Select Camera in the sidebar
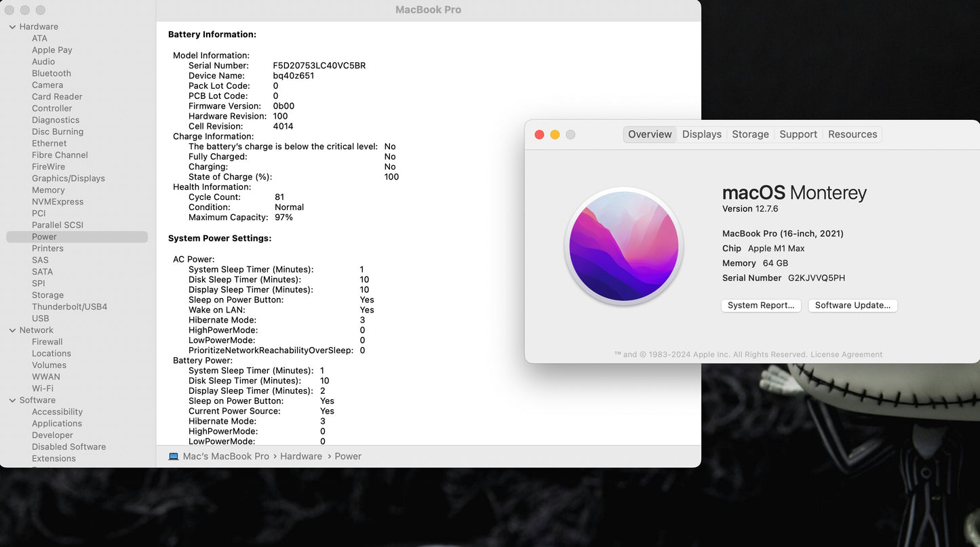 pyautogui.click(x=47, y=85)
